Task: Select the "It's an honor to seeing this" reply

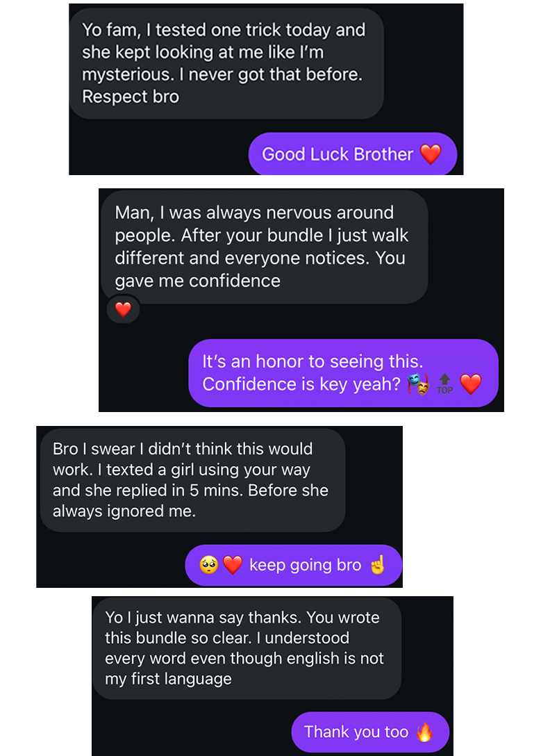Action: tap(343, 372)
